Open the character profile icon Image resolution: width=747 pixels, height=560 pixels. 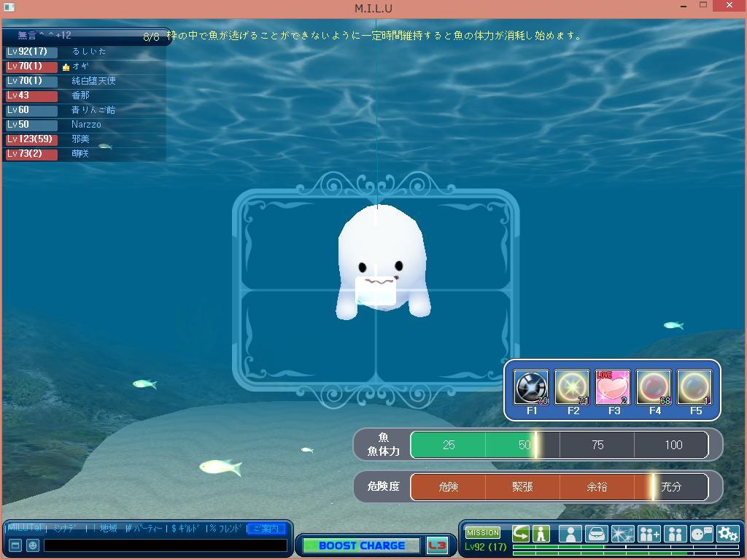click(570, 534)
